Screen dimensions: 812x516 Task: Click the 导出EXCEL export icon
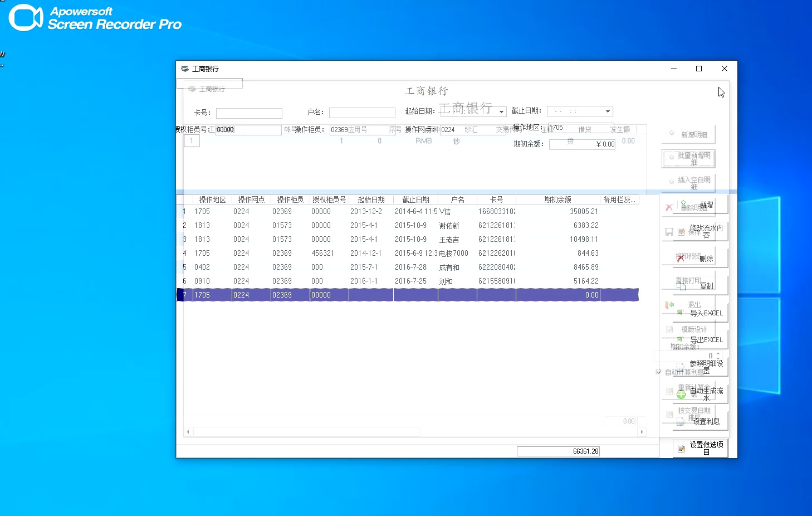[x=679, y=339]
